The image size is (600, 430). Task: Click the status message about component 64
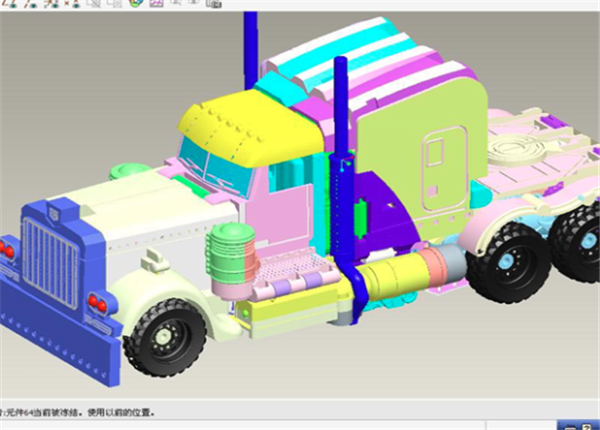coord(78,412)
